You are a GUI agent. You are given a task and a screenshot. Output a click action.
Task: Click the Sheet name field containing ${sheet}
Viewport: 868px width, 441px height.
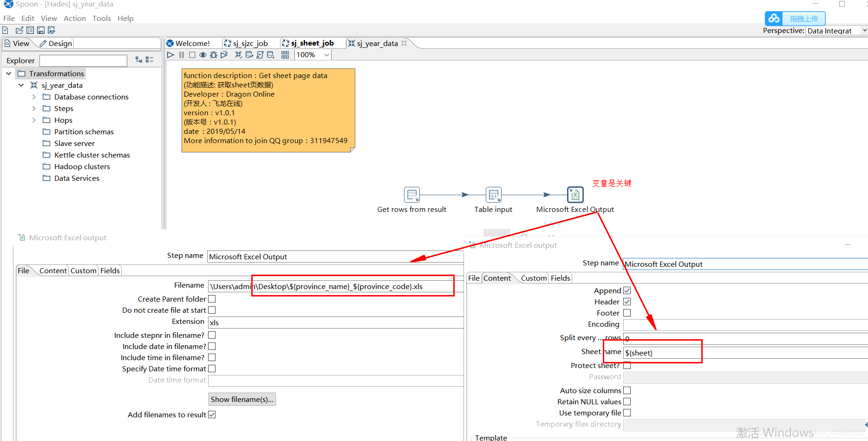[x=745, y=353]
